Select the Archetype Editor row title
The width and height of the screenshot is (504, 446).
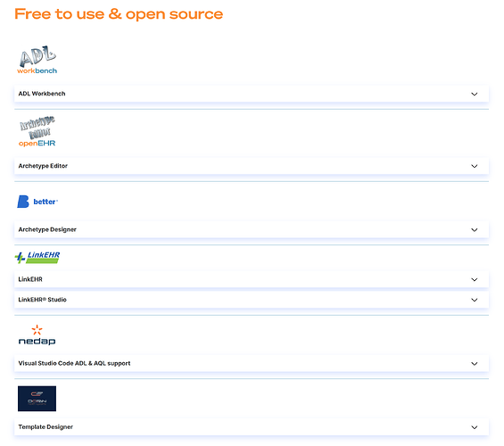[43, 166]
